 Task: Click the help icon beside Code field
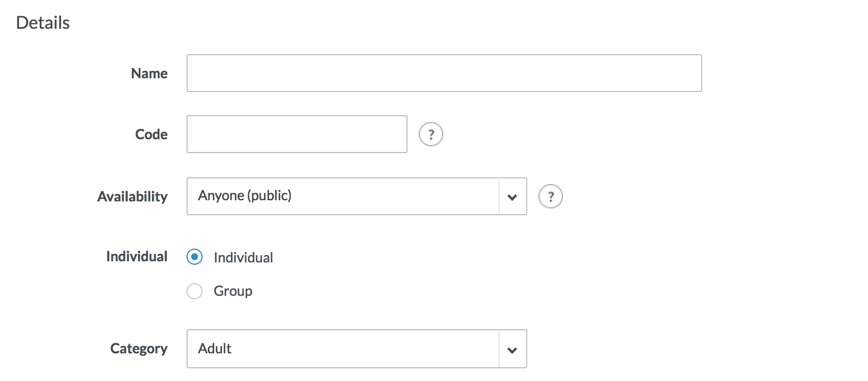(431, 135)
